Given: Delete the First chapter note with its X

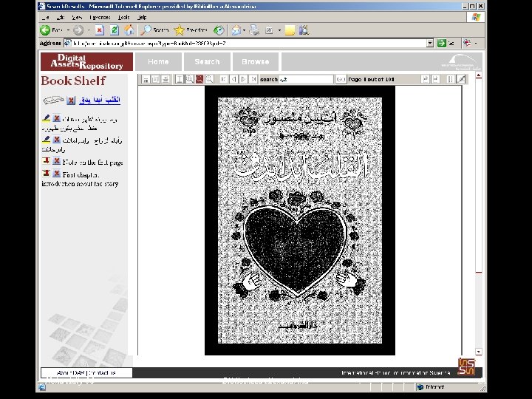Looking at the screenshot, I should pos(57,174).
